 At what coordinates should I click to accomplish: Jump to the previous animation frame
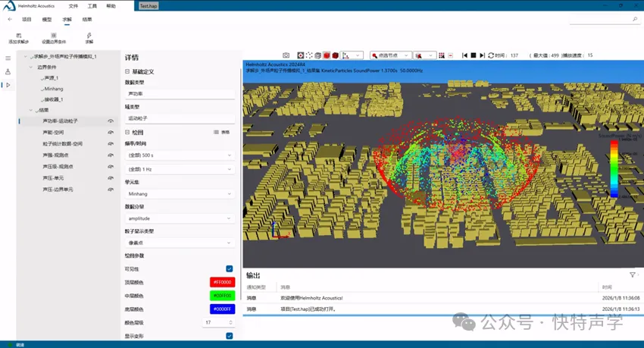(x=464, y=55)
